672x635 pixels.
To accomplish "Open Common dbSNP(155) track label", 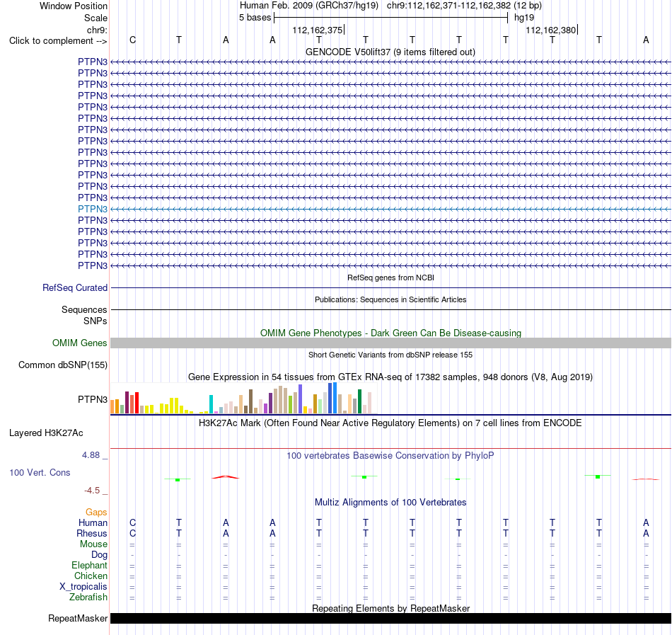I will [x=63, y=365].
